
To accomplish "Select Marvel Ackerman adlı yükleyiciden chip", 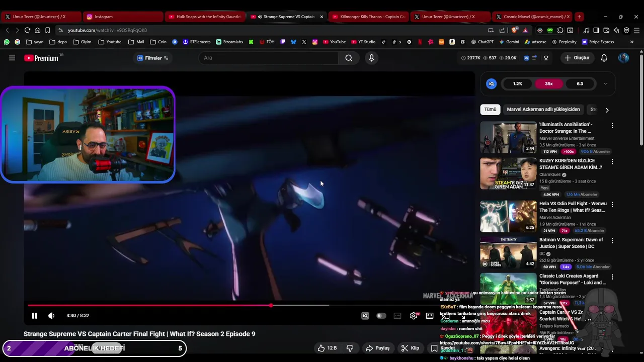I will 543,109.
